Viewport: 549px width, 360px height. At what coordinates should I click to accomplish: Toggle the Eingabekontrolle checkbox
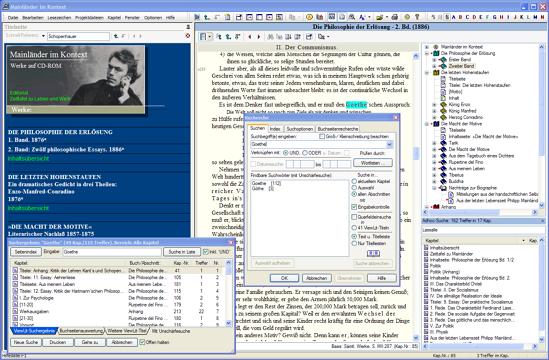click(x=354, y=207)
